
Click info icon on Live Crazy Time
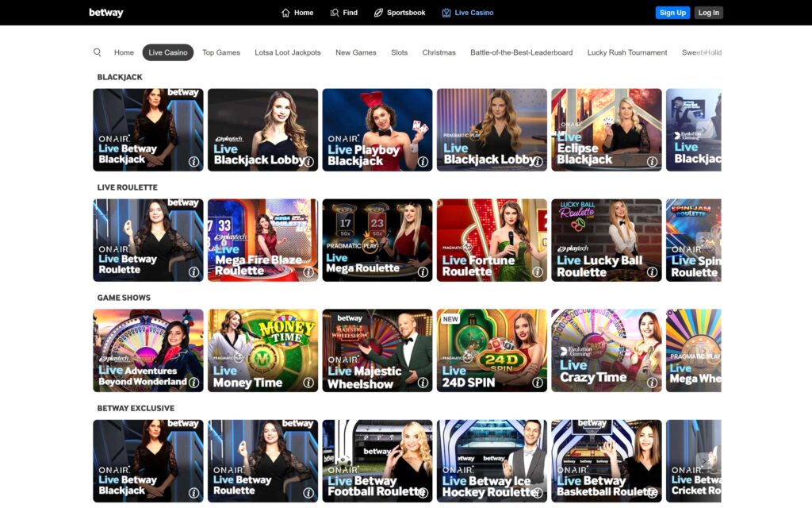click(652, 383)
